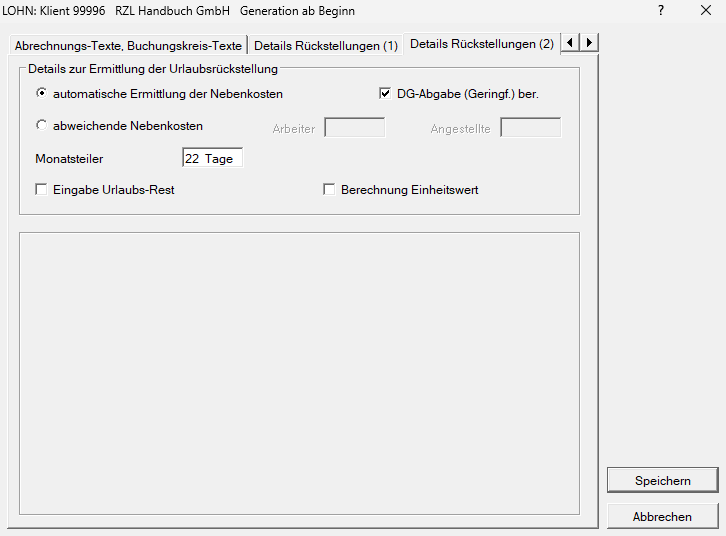The height and width of the screenshot is (536, 726).
Task: Choose abweichende Nebenkosten radio button
Action: pos(41,126)
